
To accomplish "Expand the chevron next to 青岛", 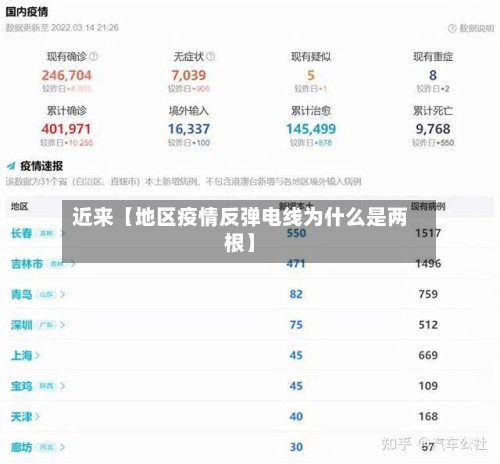I will 62,295.
